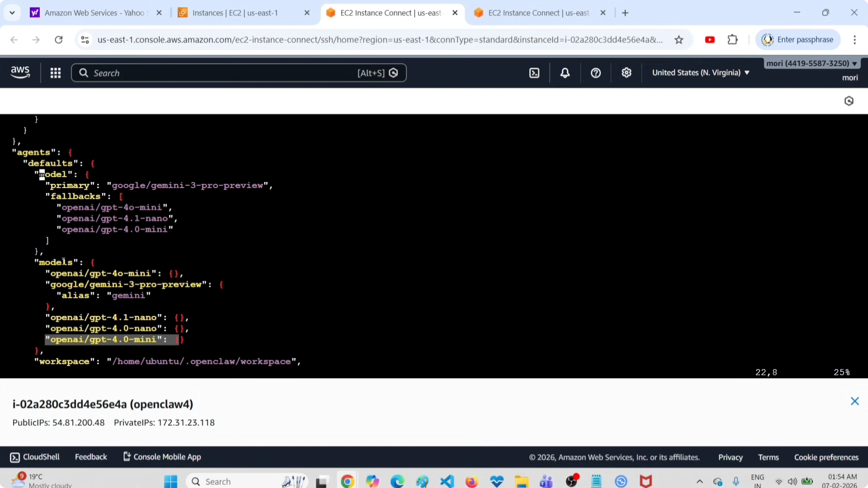Switch to the Instances EC2 tab
The height and width of the screenshot is (488, 868).
(x=235, y=13)
